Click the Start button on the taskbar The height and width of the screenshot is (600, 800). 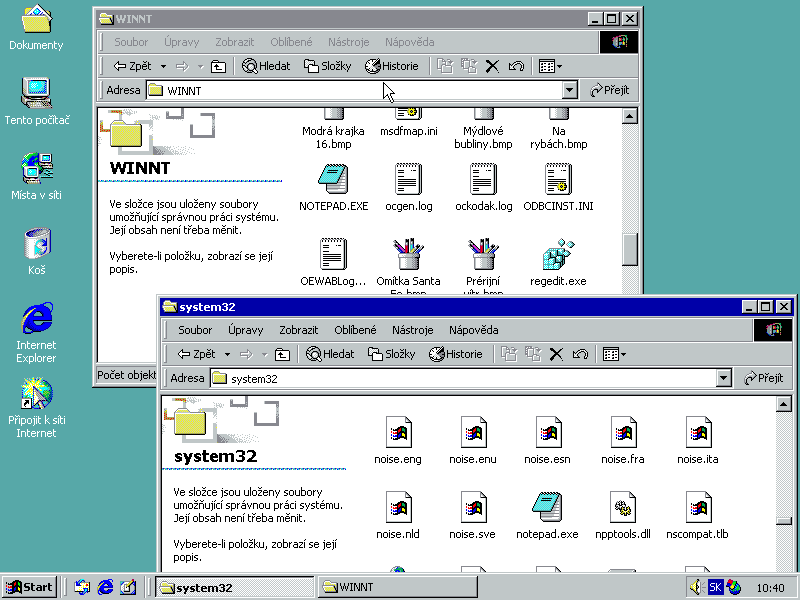click(29, 587)
